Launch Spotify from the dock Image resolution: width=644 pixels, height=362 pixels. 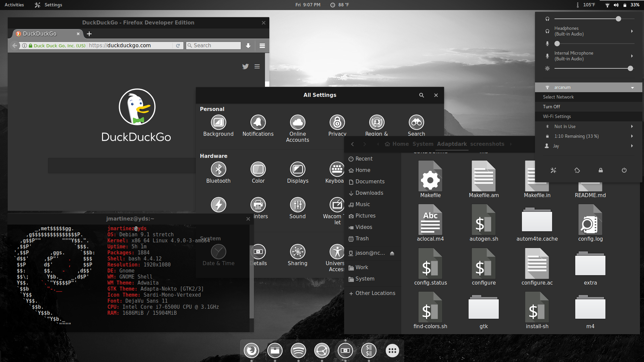tap(299, 351)
